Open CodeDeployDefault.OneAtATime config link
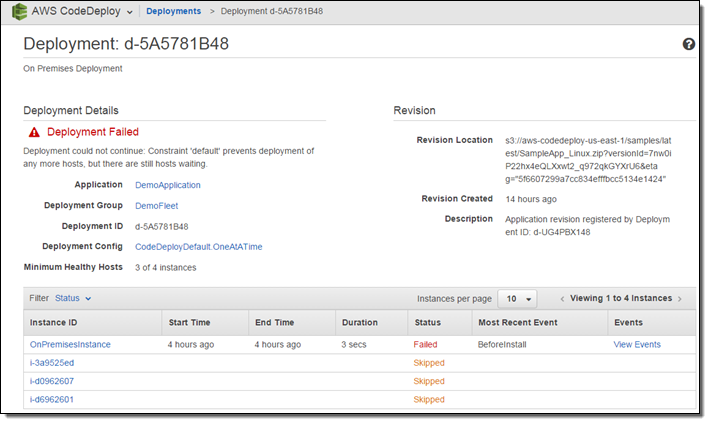The image size is (710, 424). point(198,246)
